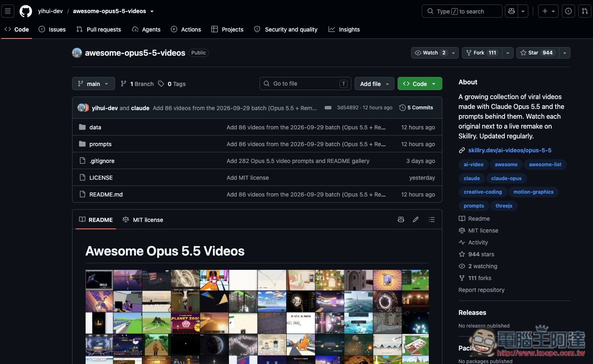
Task: Open the prompts folder name
Action: pyautogui.click(x=101, y=144)
